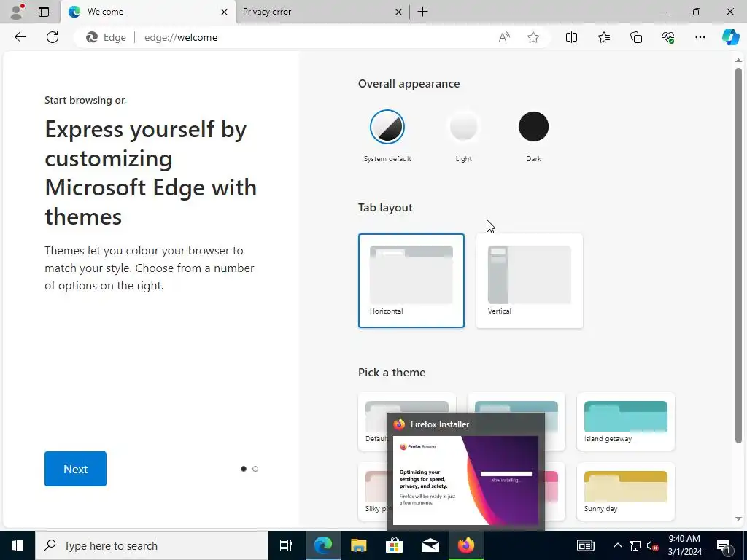Open the Mail taskbar icon
The image size is (747, 560).
pos(430,545)
